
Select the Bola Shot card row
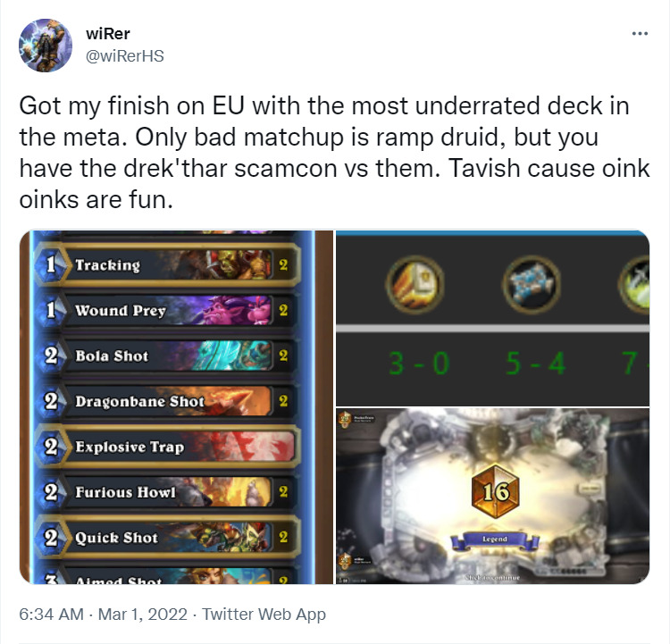click(168, 355)
